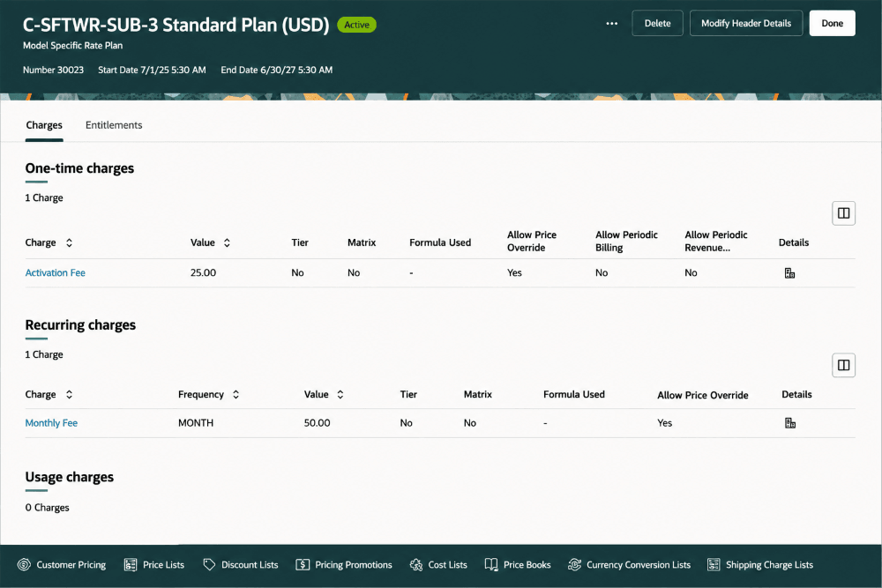
Task: Click the Allow Price Override header in One-time charges
Action: click(x=532, y=242)
